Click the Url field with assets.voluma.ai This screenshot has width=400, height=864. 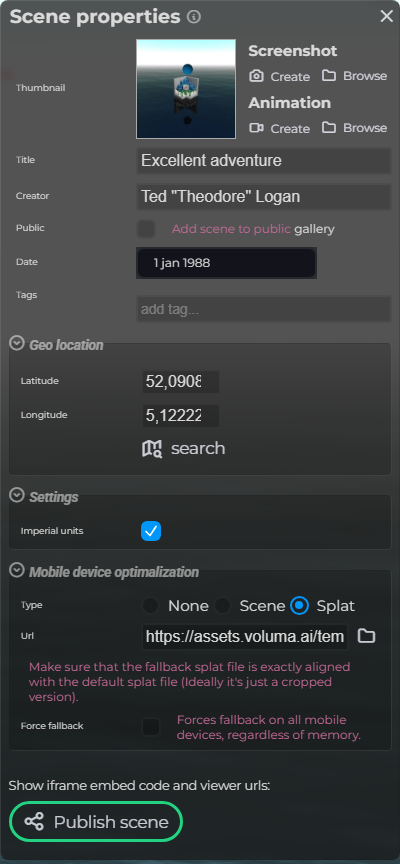point(245,637)
